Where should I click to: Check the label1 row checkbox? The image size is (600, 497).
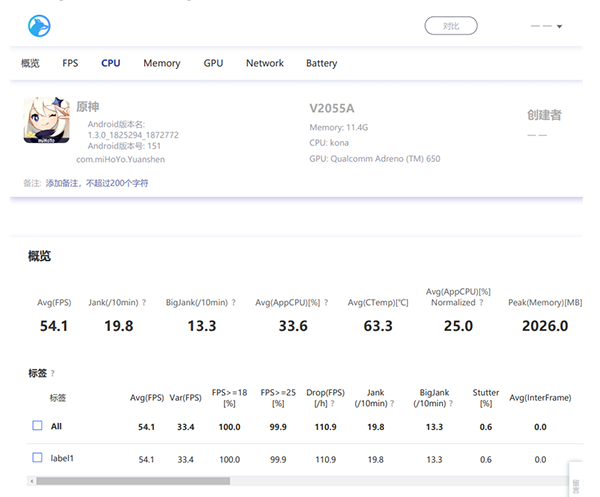[37, 459]
